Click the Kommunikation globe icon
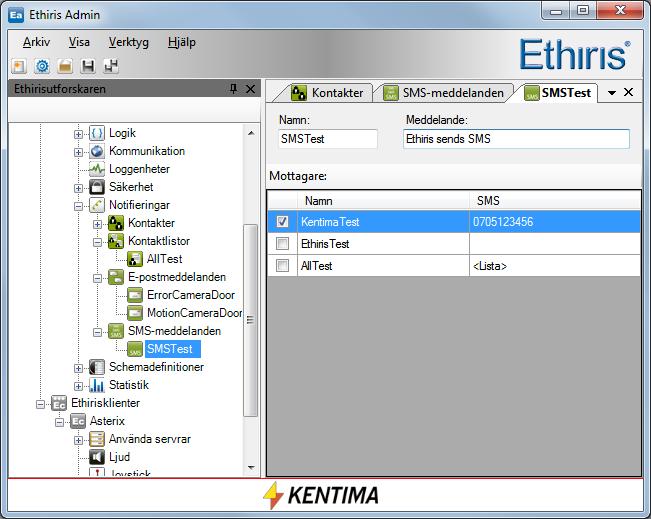Image resolution: width=651 pixels, height=519 pixels. [97, 151]
